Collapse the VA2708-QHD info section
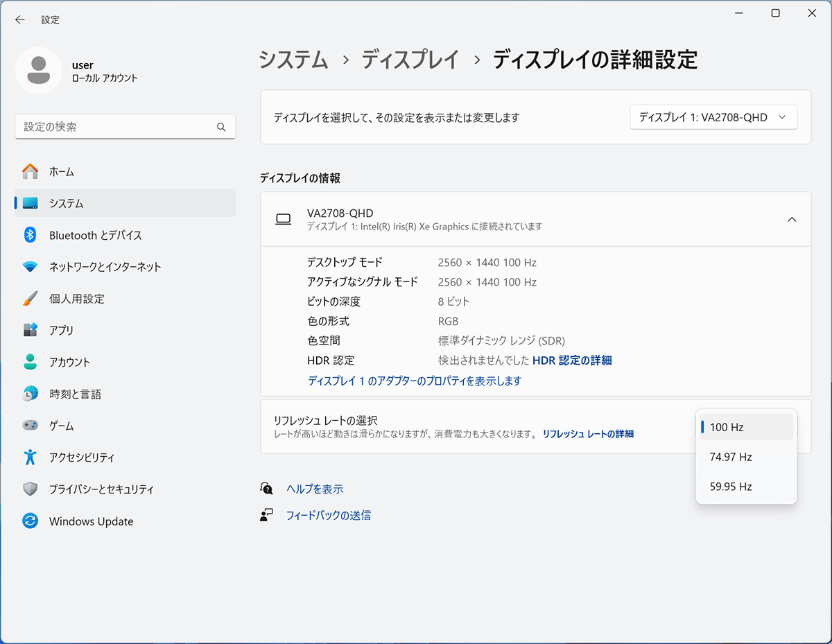 tap(792, 219)
